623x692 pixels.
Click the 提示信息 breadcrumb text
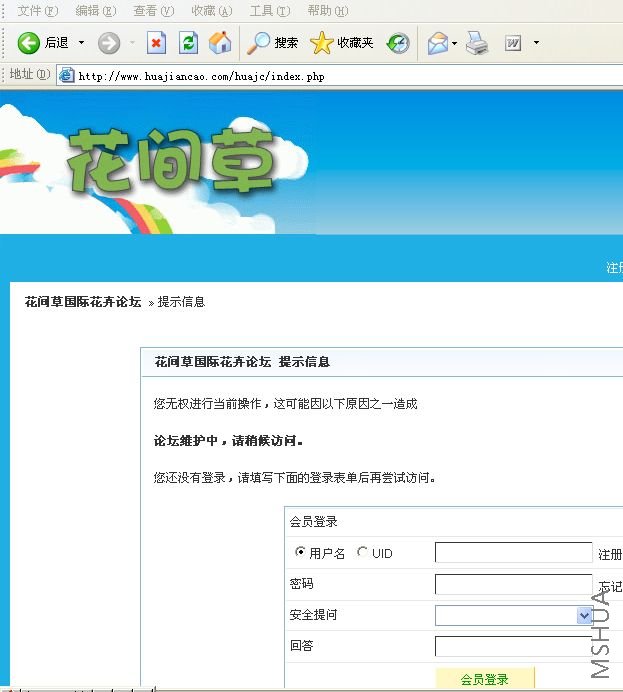[181, 302]
